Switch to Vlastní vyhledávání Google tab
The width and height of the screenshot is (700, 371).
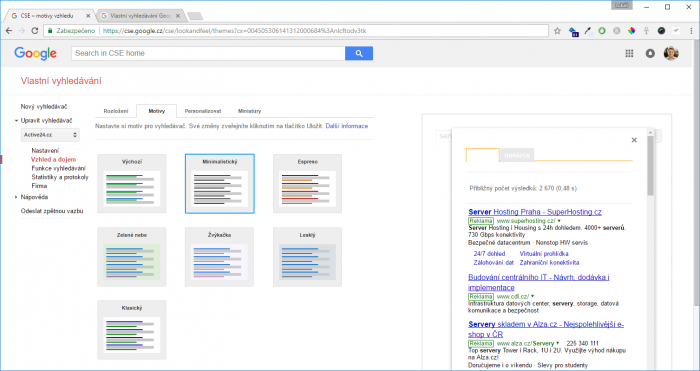140,16
